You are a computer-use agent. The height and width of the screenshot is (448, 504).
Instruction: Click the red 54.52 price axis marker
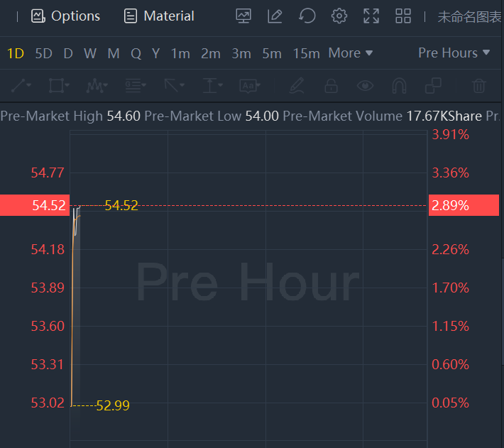coord(35,206)
